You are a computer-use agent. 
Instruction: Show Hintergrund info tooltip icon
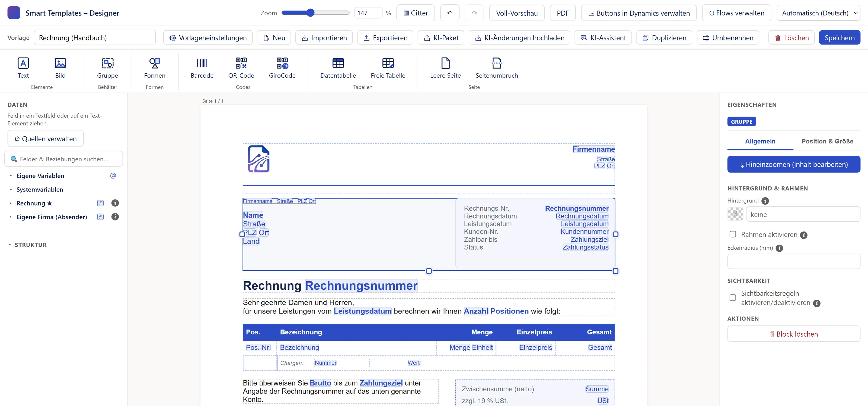click(x=765, y=201)
